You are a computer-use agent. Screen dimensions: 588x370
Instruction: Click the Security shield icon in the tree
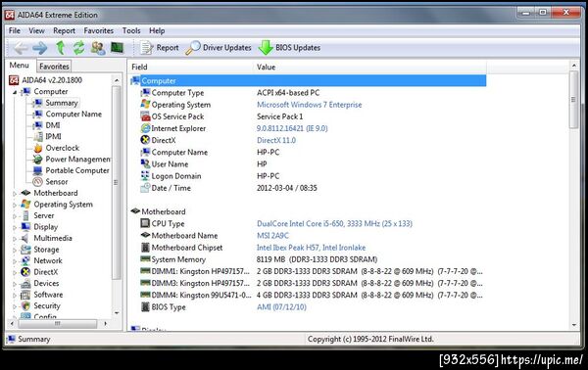pyautogui.click(x=25, y=305)
